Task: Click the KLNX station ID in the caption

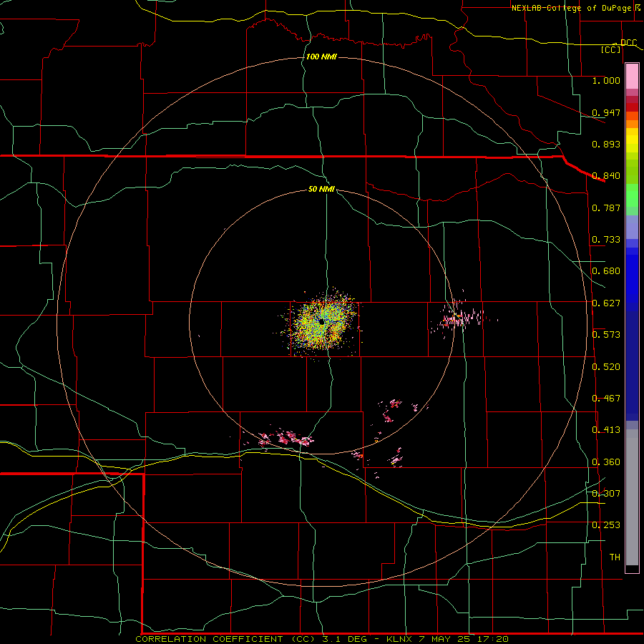Action: click(400, 639)
